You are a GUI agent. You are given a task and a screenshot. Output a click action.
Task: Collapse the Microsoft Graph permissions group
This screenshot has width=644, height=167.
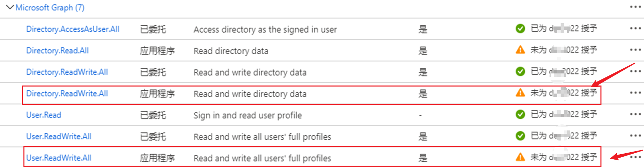[10, 7]
